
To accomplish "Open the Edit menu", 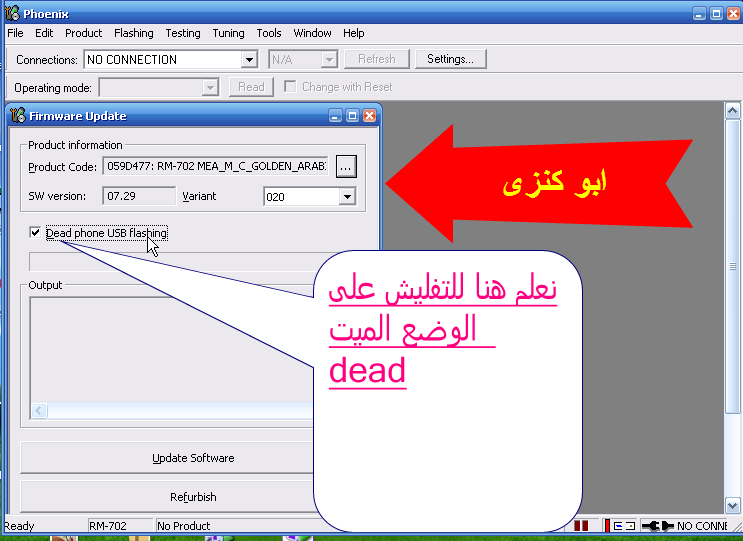I will tap(44, 33).
